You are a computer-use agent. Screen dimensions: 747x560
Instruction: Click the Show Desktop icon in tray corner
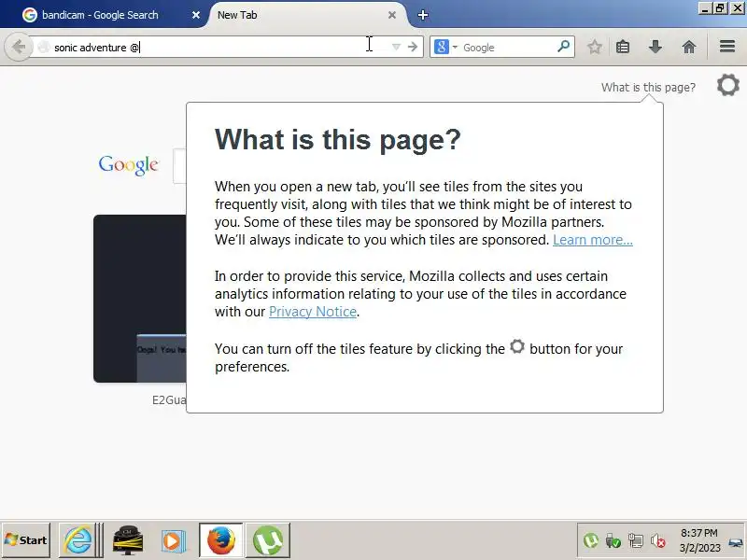[736, 541]
